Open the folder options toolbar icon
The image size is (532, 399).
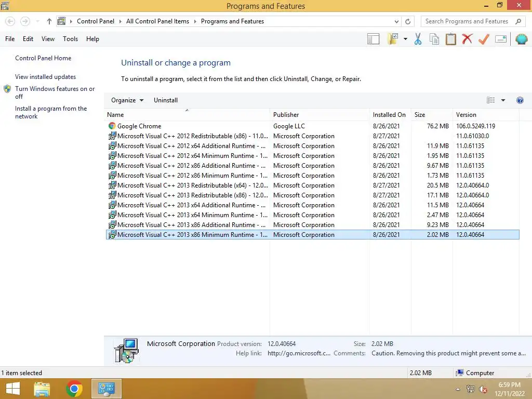393,39
